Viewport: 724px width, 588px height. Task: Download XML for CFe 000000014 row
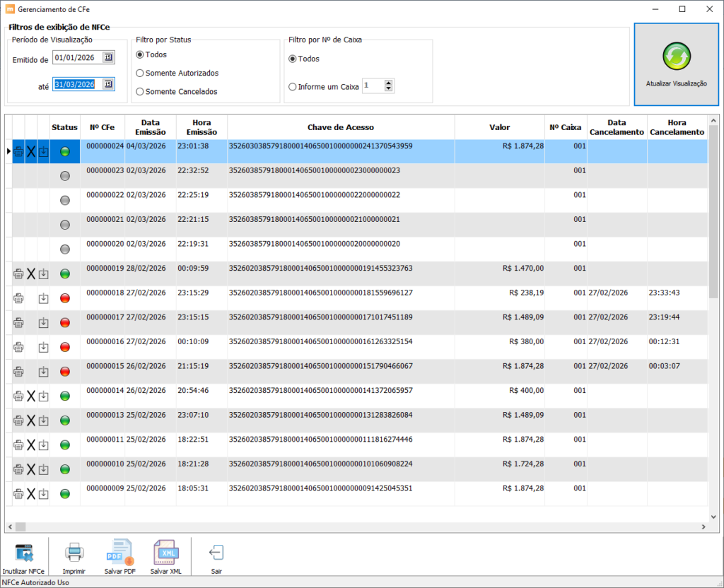(x=43, y=396)
